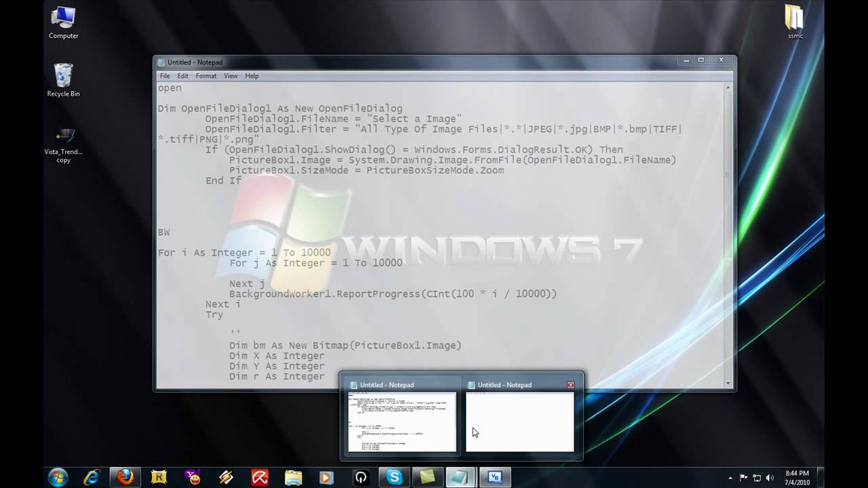Open Avira red umbrella taskbar icon
868x488 pixels.
click(260, 478)
